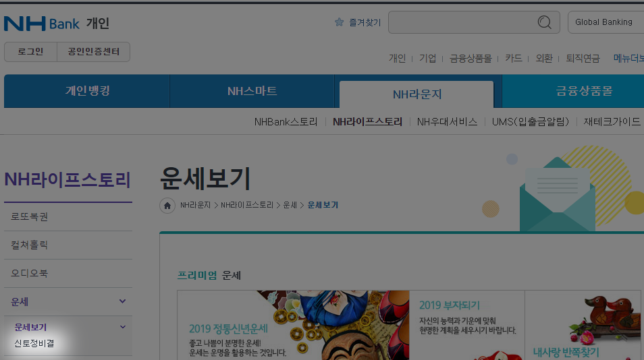Open 카드 link in utility menu
Screen dimensions: 644x360
[x=514, y=58]
